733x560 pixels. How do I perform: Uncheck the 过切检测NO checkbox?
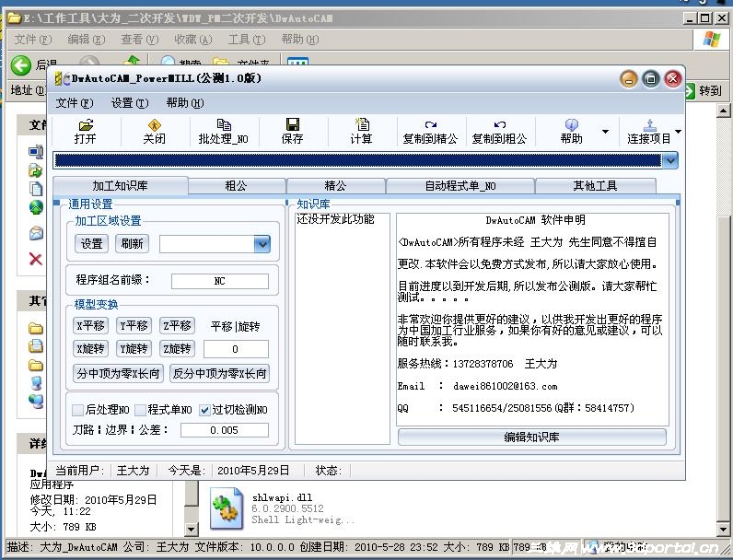pos(204,410)
